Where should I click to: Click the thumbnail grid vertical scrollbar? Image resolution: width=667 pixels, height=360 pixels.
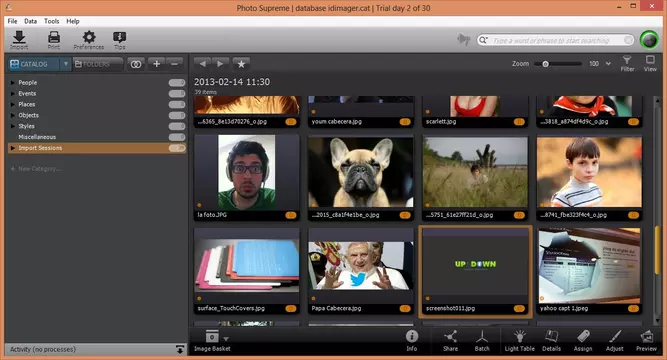tap(658, 250)
